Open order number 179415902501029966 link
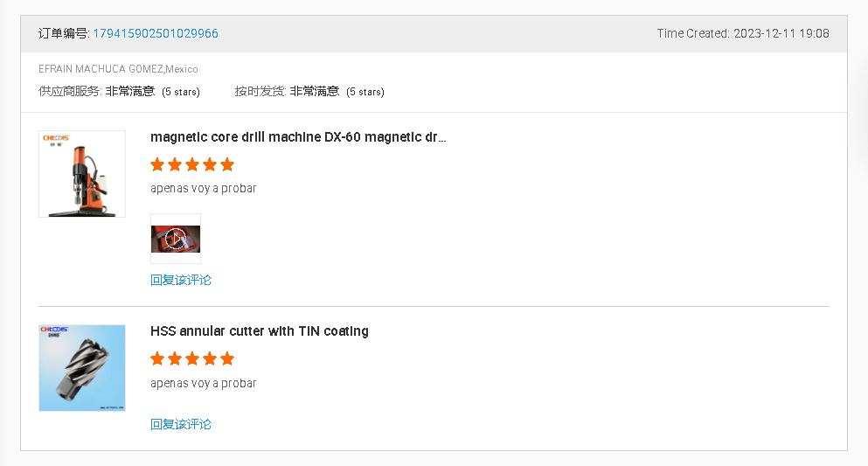 coord(156,34)
